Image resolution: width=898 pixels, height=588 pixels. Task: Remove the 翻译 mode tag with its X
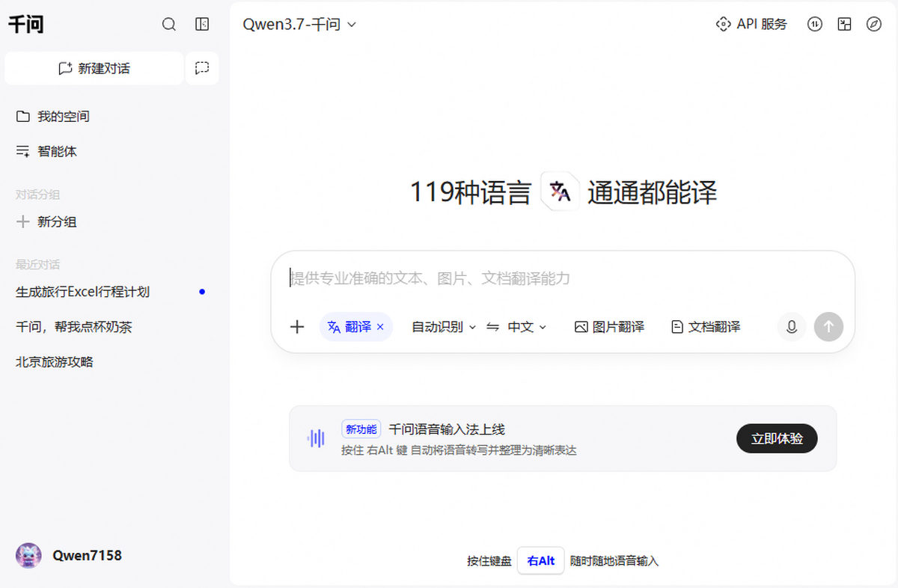tap(380, 327)
